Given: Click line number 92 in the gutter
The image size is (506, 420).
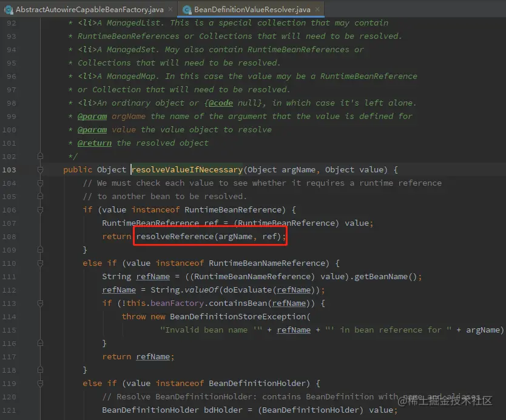Looking at the screenshot, I should coord(12,23).
